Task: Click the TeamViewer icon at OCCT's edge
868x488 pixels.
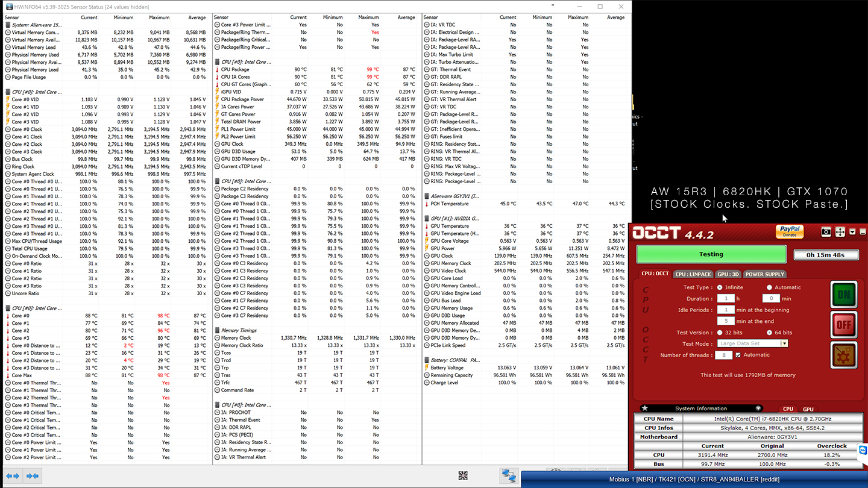Action: tap(863, 450)
